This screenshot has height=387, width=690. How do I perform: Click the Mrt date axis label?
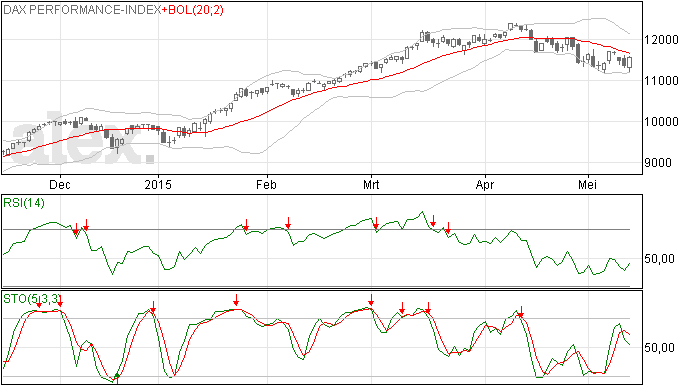pos(371,184)
